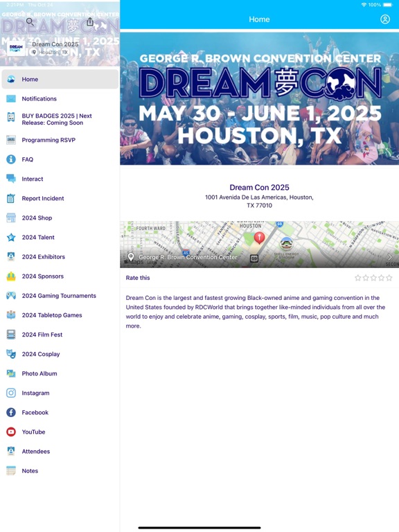The image size is (399, 532).
Task: Go to Programming RSVP
Action: point(60,140)
